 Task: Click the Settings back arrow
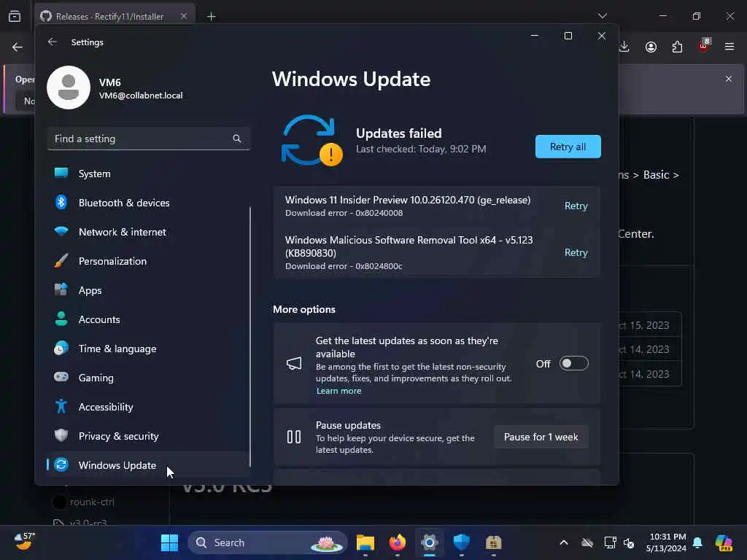click(x=53, y=42)
